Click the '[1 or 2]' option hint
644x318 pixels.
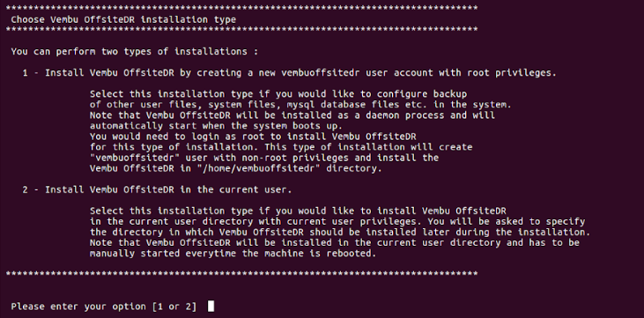pos(174,307)
